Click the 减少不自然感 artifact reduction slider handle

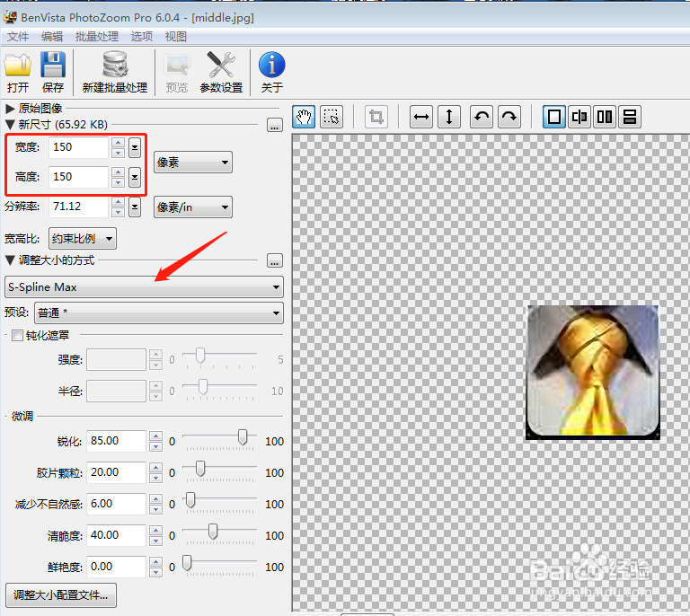(190, 500)
